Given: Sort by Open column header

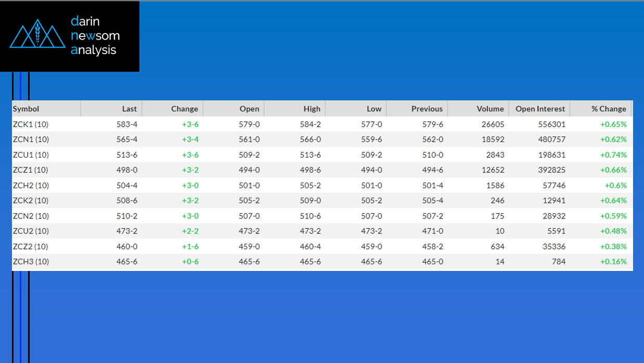Looking at the screenshot, I should pos(249,109).
